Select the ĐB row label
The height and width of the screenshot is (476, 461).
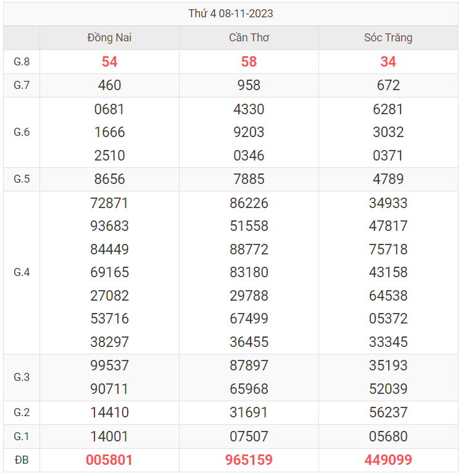point(22,460)
